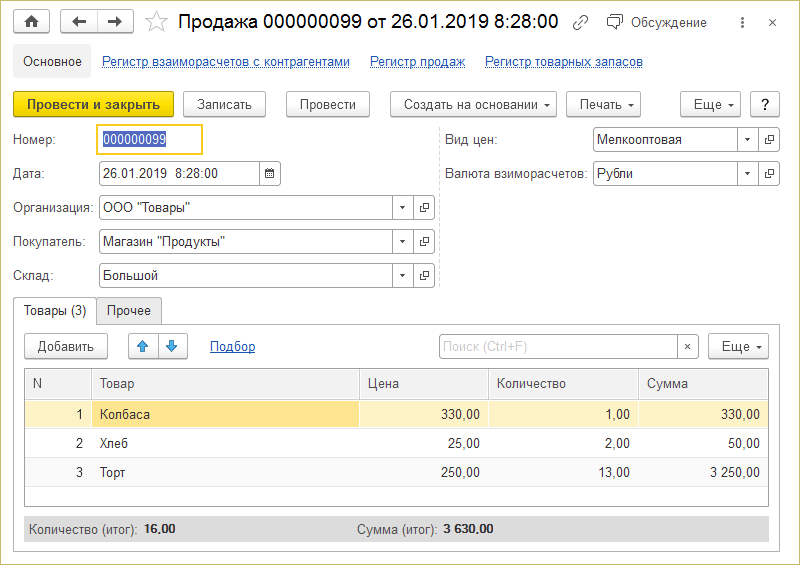Open Валюта взаиморасчетов record with open icon
The height and width of the screenshot is (565, 800).
(x=769, y=174)
